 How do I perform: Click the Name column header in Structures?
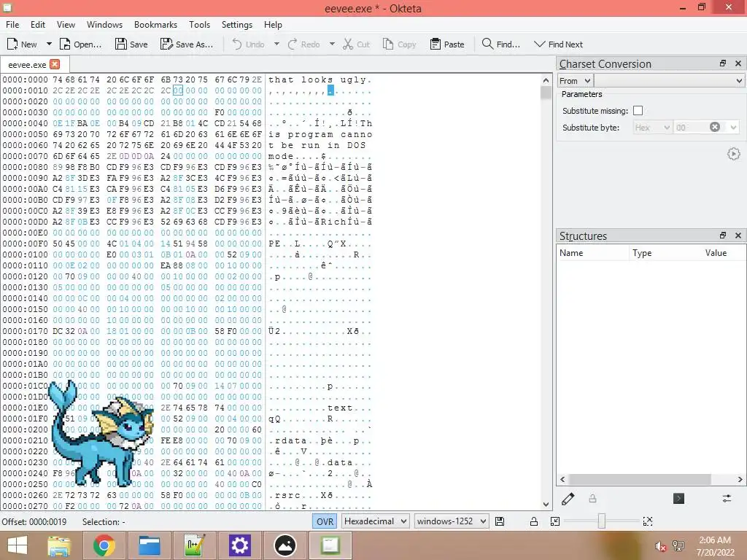click(x=592, y=253)
